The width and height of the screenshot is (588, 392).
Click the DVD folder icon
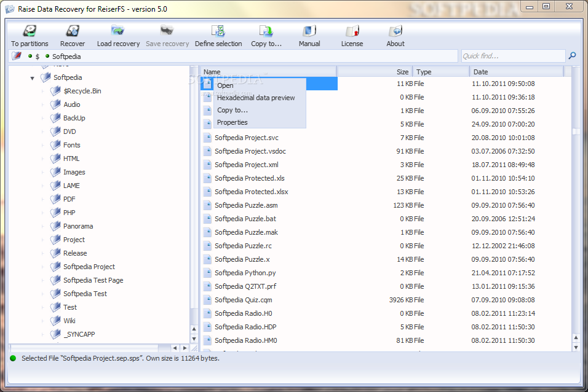click(55, 131)
